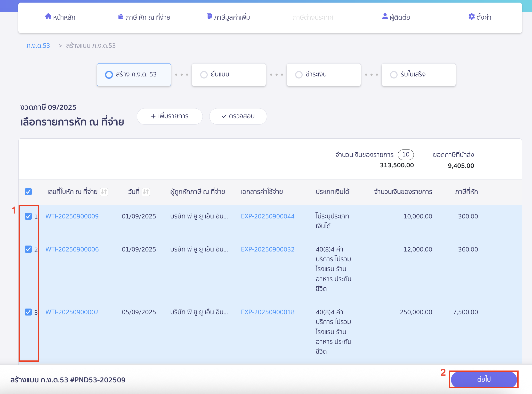Open expense document EXP-20250900032
The height and width of the screenshot is (394, 532).
(x=268, y=249)
